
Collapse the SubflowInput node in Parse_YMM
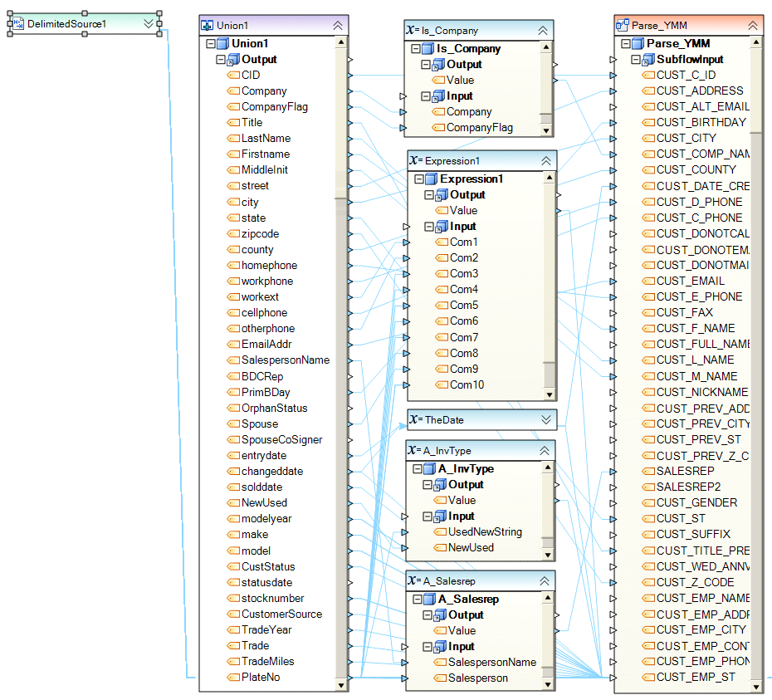click(636, 60)
